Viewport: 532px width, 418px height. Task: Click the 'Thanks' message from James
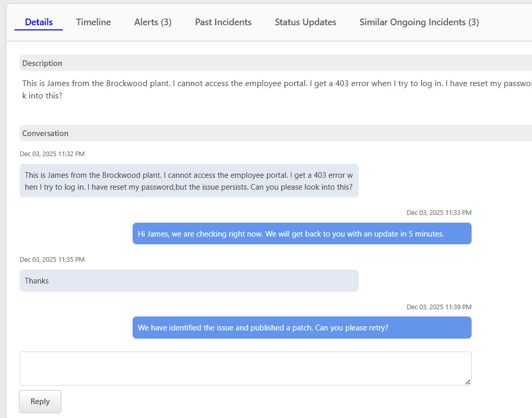[189, 280]
